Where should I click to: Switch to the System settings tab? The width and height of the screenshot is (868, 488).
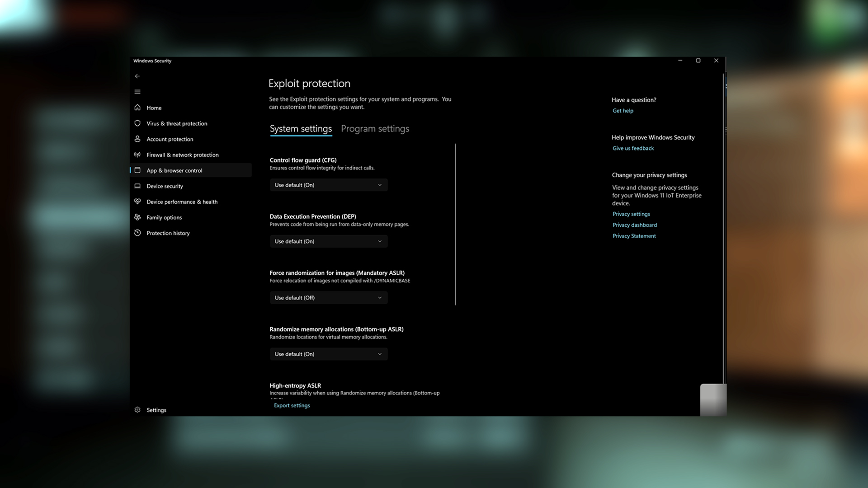click(301, 129)
